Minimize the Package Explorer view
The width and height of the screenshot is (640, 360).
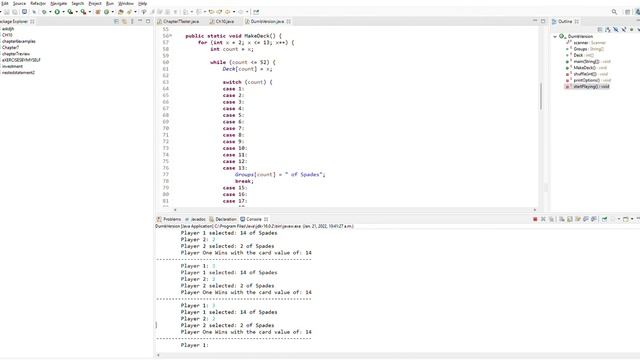(140, 21)
